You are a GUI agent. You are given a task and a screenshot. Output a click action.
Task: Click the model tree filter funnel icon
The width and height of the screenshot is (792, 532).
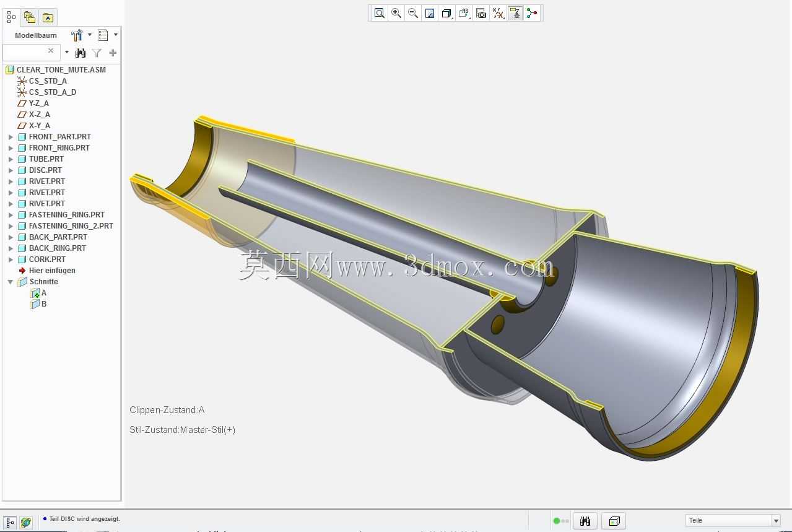point(97,53)
